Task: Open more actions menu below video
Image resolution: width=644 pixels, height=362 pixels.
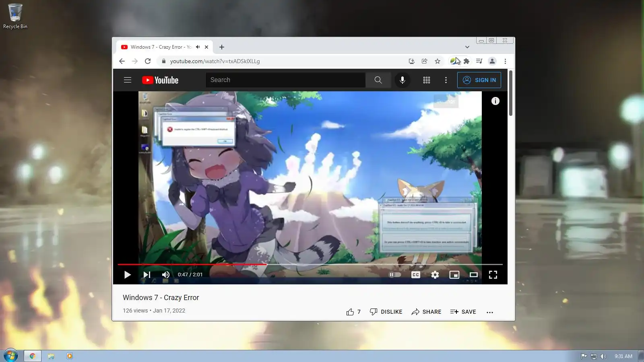Action: point(490,312)
